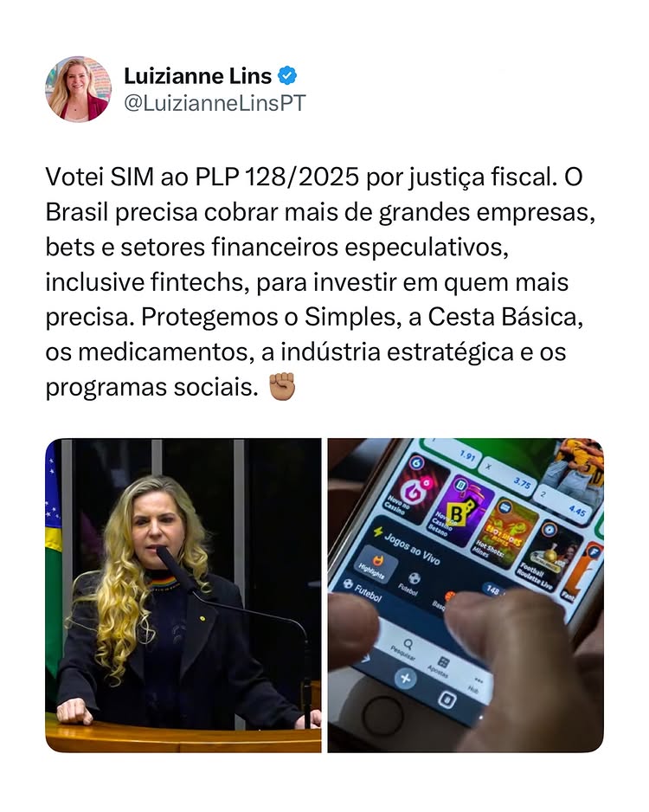This screenshot has height=812, width=649.
Task: Tap the round plus button on phone
Action: coord(405,679)
